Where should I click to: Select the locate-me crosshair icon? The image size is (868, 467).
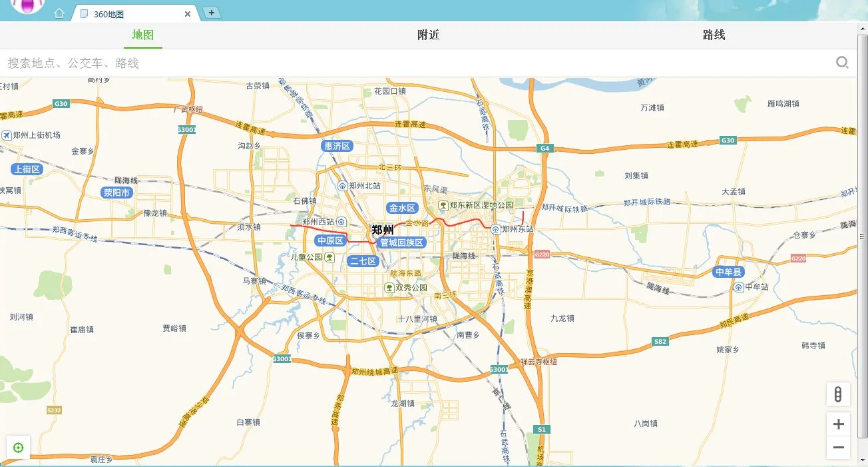[17, 448]
